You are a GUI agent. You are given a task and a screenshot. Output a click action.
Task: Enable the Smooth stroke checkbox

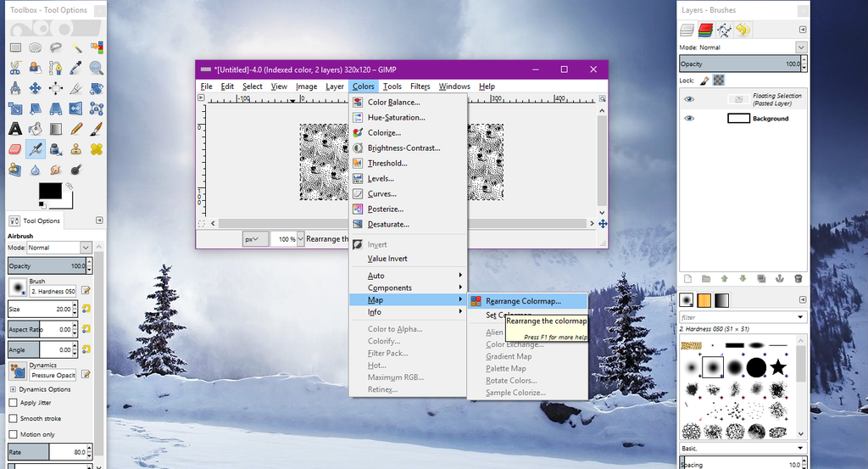[x=13, y=418]
